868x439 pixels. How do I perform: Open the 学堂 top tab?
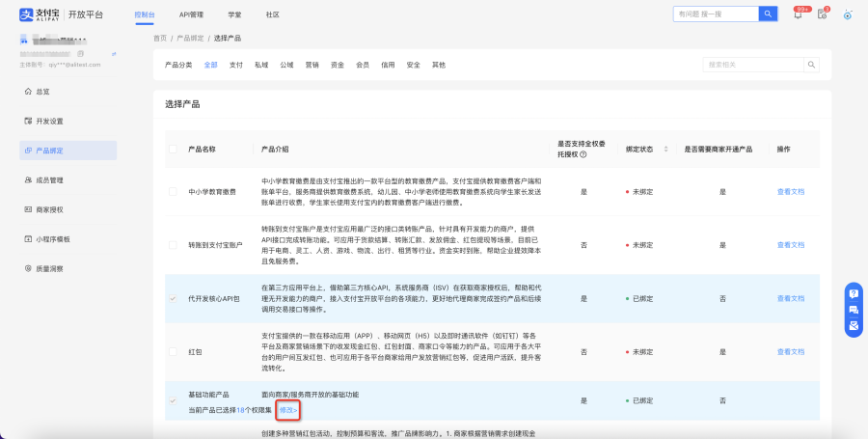pyautogui.click(x=234, y=14)
